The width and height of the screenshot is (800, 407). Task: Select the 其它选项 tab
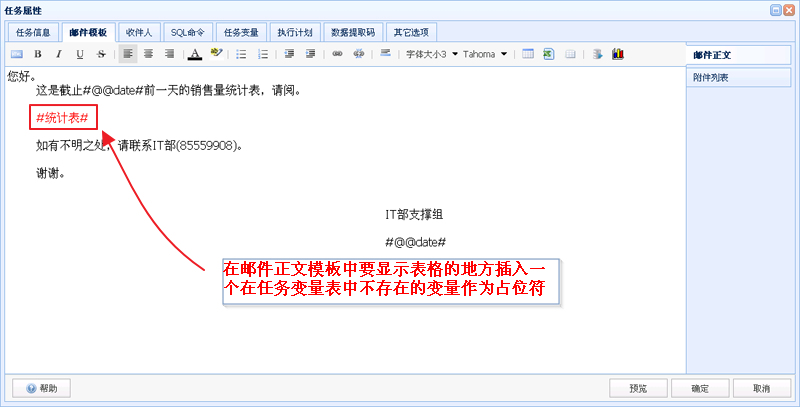point(411,33)
